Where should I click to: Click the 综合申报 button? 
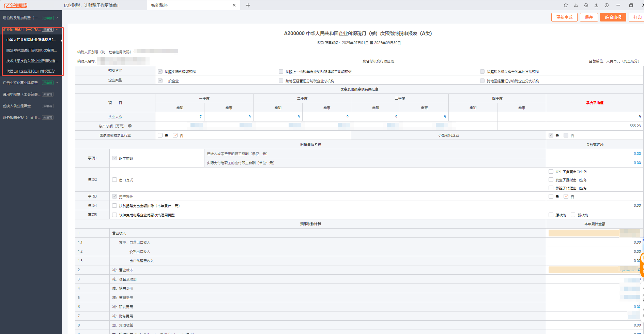click(x=613, y=17)
